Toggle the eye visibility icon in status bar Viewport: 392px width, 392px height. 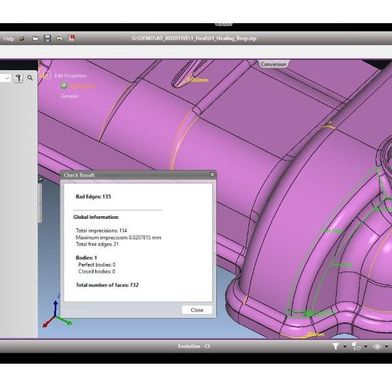pos(377,347)
